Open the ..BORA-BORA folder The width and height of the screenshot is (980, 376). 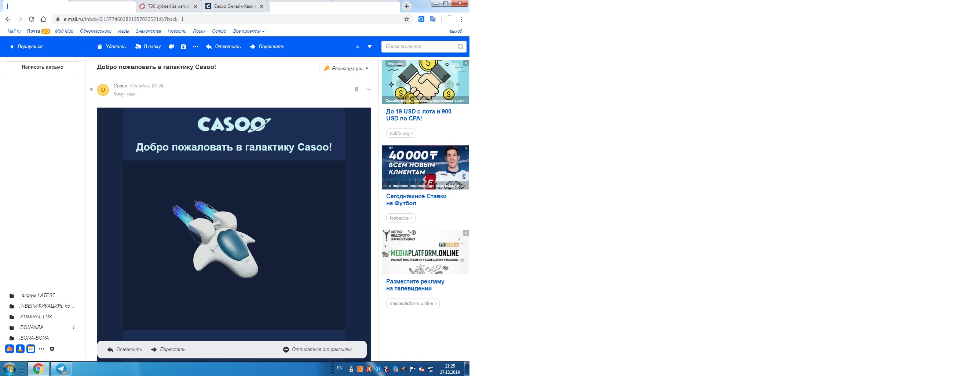(x=43, y=338)
